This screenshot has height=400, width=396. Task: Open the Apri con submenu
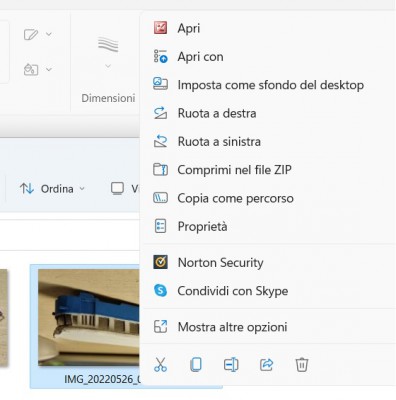click(268, 56)
